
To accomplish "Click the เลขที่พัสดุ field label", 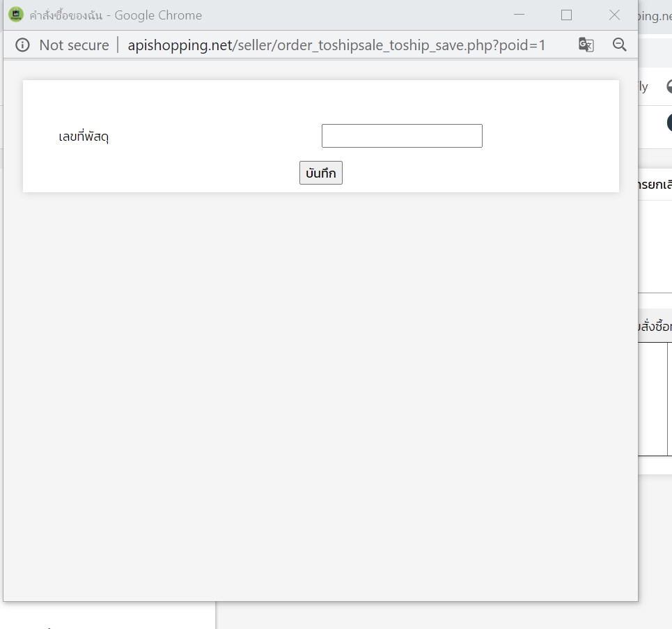I will pyautogui.click(x=84, y=137).
